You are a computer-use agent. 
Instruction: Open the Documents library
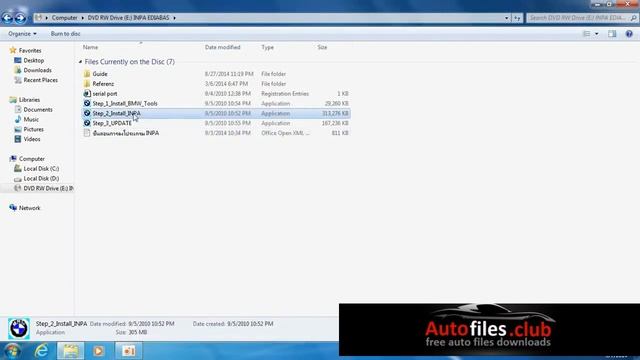(x=38, y=109)
